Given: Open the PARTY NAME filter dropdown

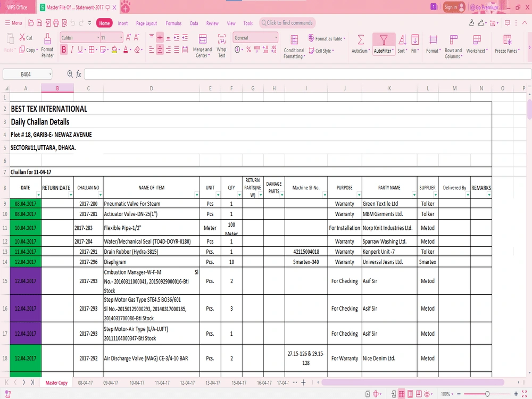Looking at the screenshot, I should [414, 195].
